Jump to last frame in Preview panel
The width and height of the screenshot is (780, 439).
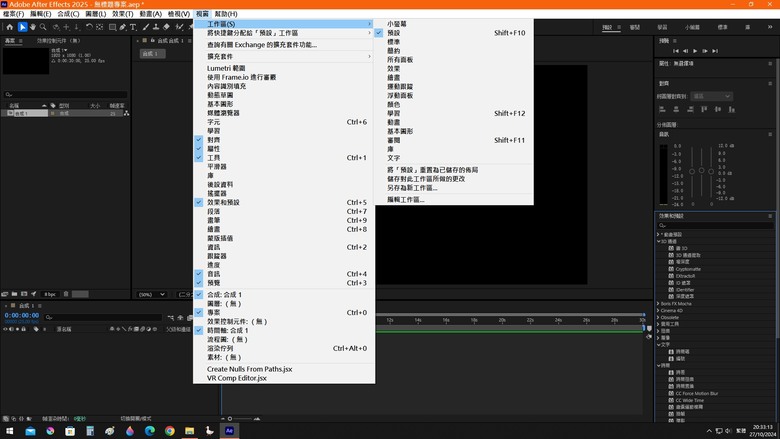pyautogui.click(x=715, y=51)
